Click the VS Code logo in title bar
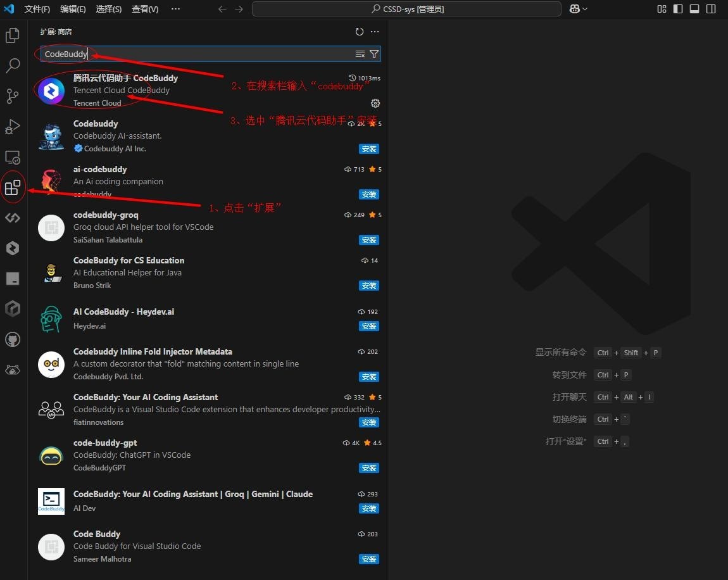This screenshot has width=728, height=580. pos(9,9)
